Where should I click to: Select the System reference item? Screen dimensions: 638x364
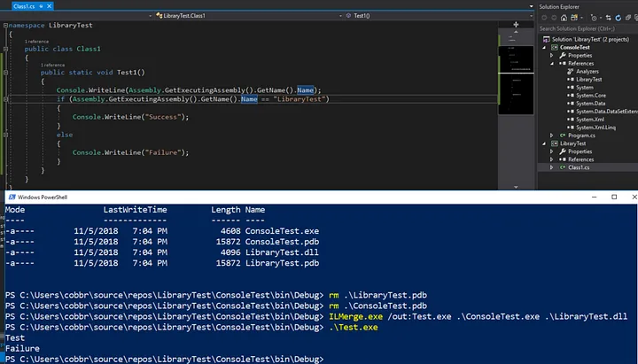[585, 88]
